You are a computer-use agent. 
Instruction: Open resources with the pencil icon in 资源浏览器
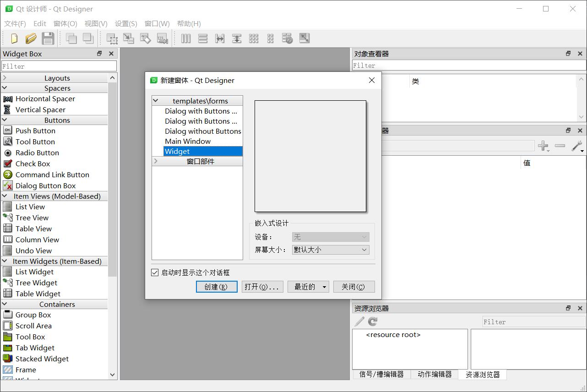click(359, 321)
